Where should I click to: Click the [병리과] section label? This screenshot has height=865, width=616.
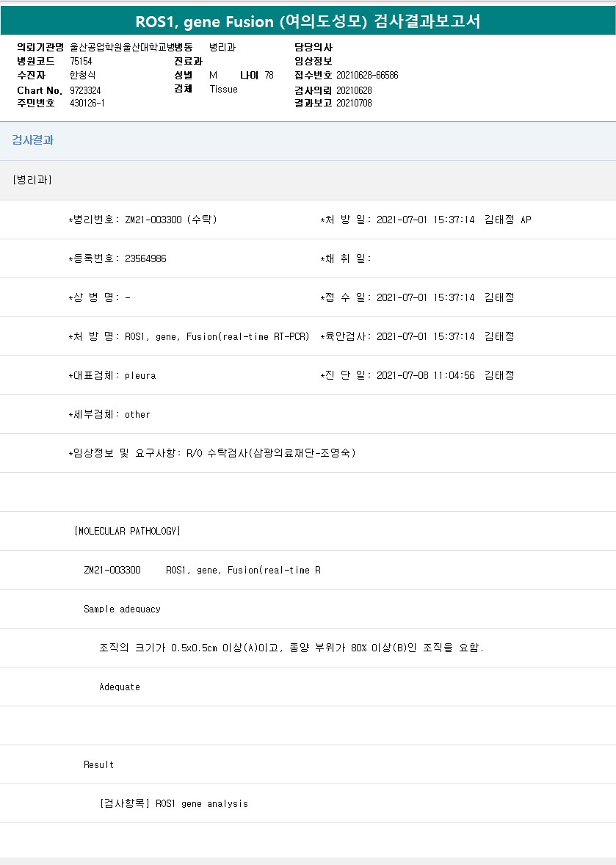(32, 180)
